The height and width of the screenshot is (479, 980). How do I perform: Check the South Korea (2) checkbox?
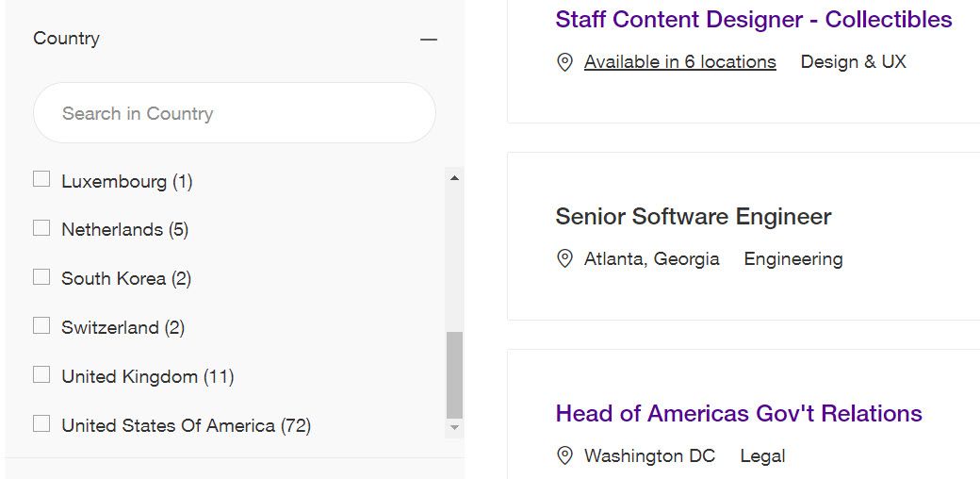pos(41,277)
